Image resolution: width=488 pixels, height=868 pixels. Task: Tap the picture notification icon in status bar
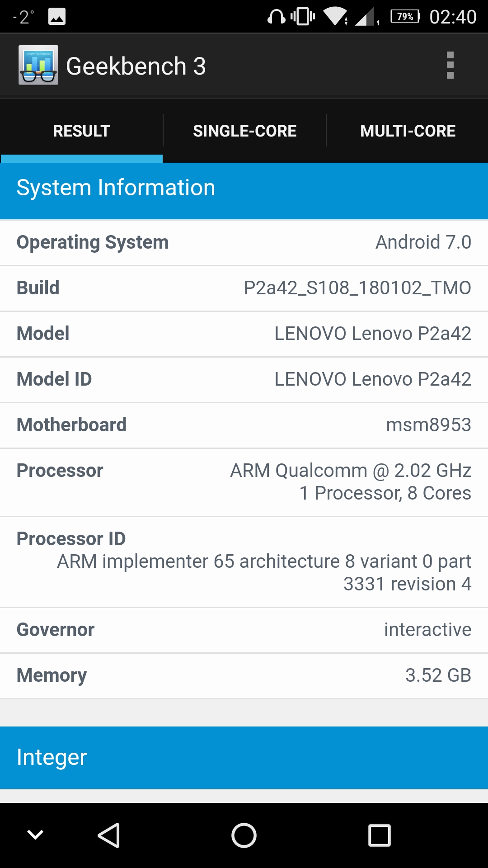[56, 17]
